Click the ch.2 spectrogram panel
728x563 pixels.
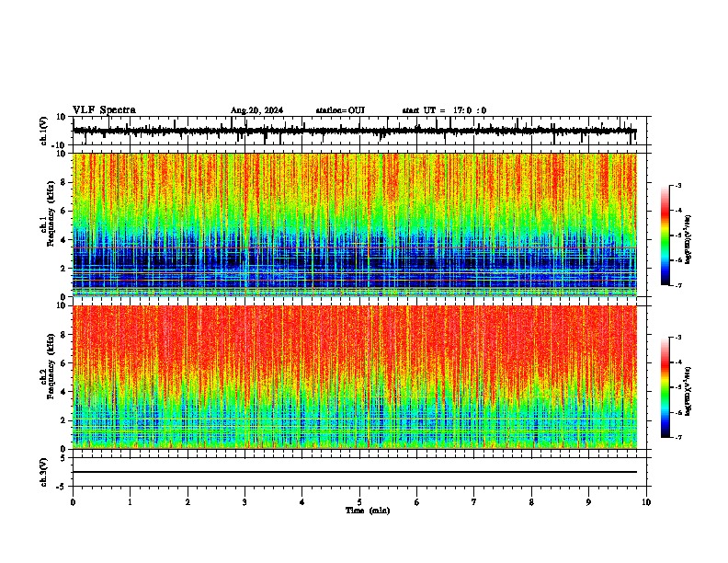point(355,377)
